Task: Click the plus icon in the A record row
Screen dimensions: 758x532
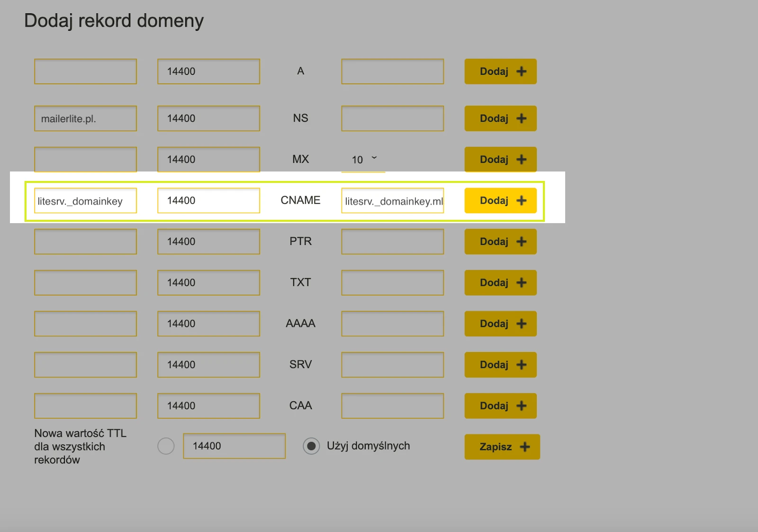Action: [x=521, y=72]
